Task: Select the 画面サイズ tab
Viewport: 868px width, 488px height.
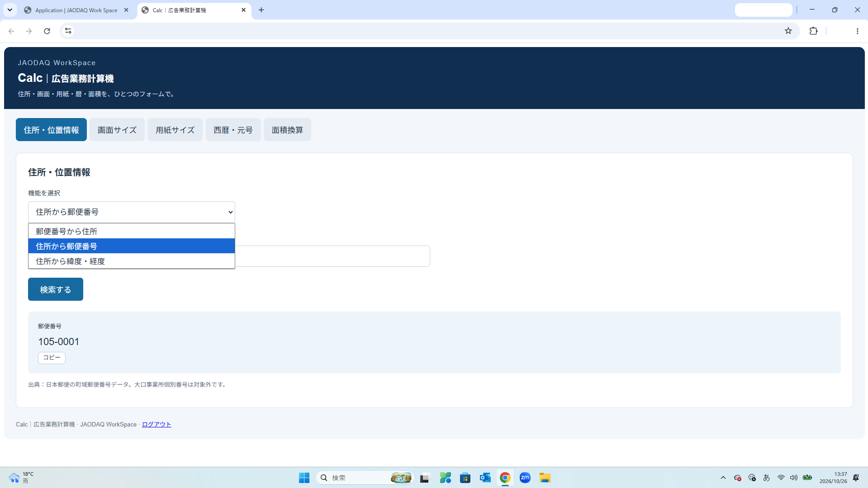Action: click(x=117, y=130)
